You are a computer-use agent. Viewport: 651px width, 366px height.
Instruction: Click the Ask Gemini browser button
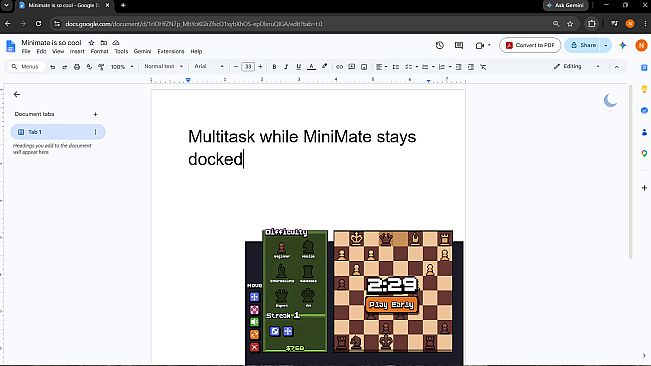click(x=565, y=5)
